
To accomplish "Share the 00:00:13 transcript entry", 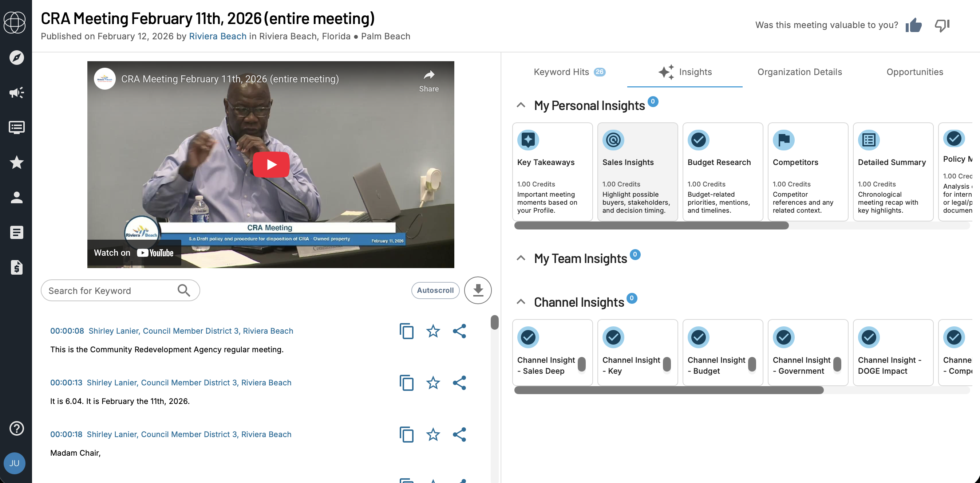I will 459,383.
